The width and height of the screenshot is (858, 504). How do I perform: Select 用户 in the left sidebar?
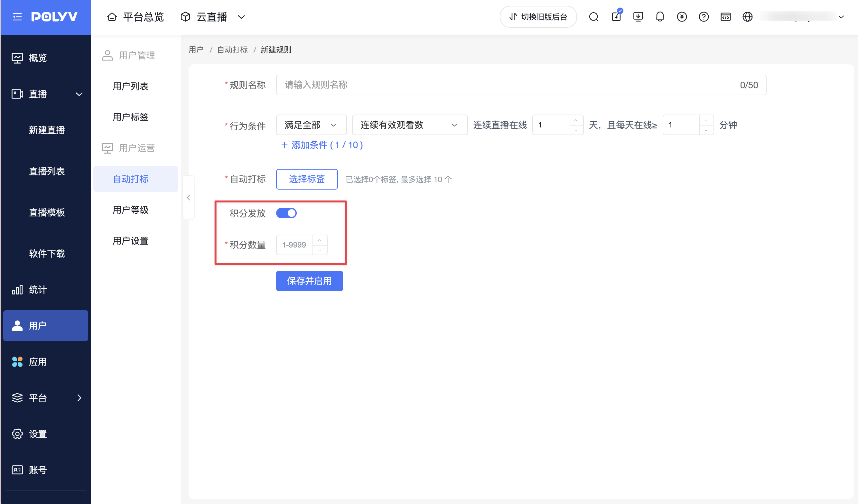pyautogui.click(x=46, y=326)
